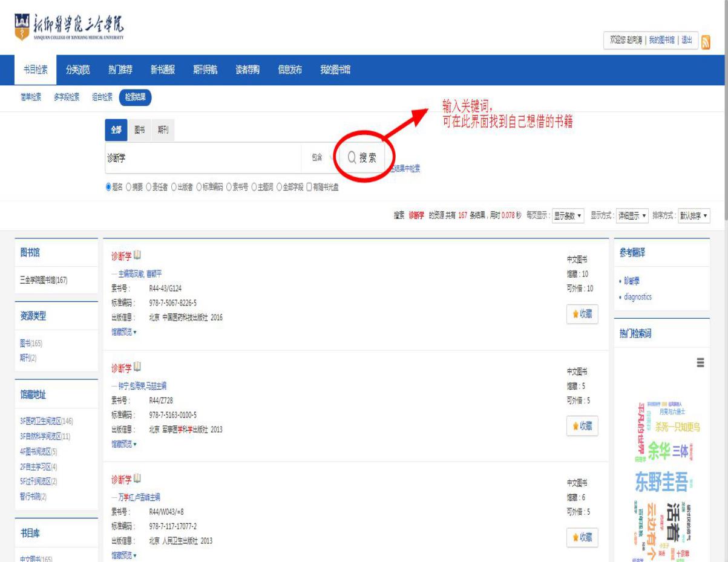Click the search keyword input field
The height and width of the screenshot is (562, 728).
click(x=203, y=158)
